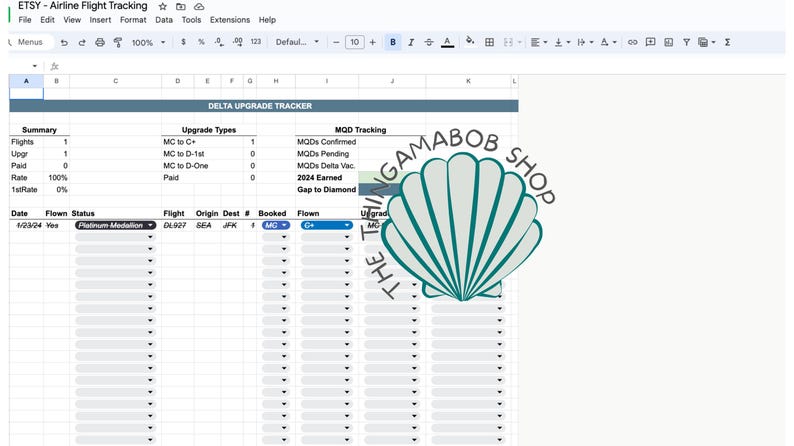794x446 pixels.
Task: Click Insert comment icon
Action: tap(651, 43)
